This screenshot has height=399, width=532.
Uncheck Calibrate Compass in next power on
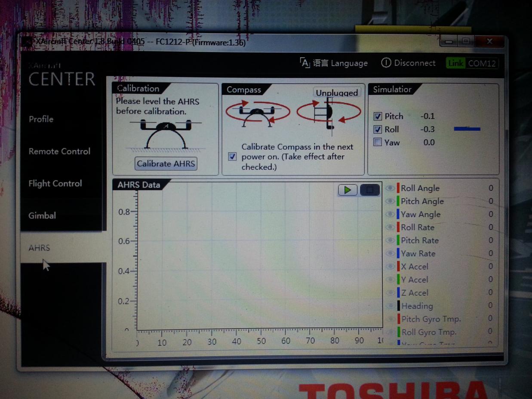232,157
